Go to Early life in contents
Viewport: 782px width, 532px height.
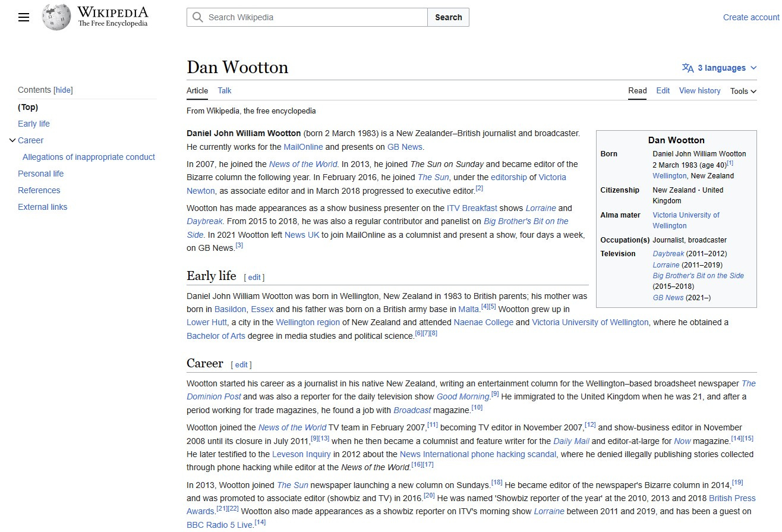coord(34,124)
